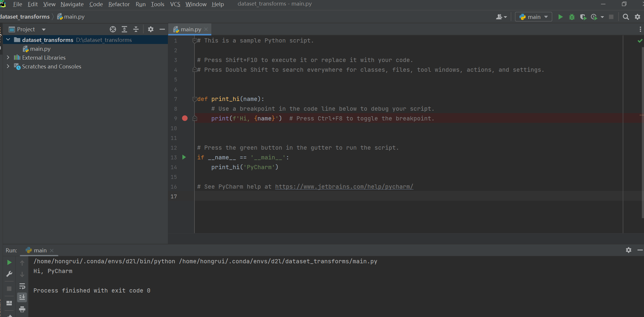Close the main.py editor tab

coord(206,29)
